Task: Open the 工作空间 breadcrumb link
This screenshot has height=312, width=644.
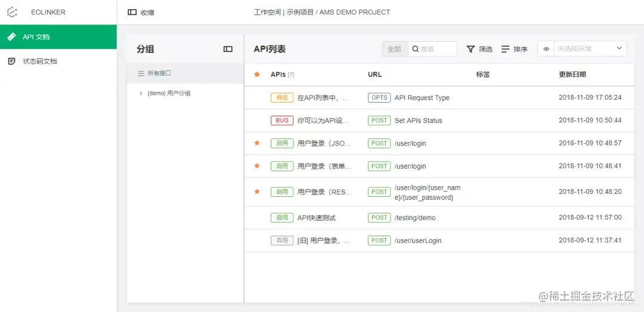Action: (x=267, y=13)
